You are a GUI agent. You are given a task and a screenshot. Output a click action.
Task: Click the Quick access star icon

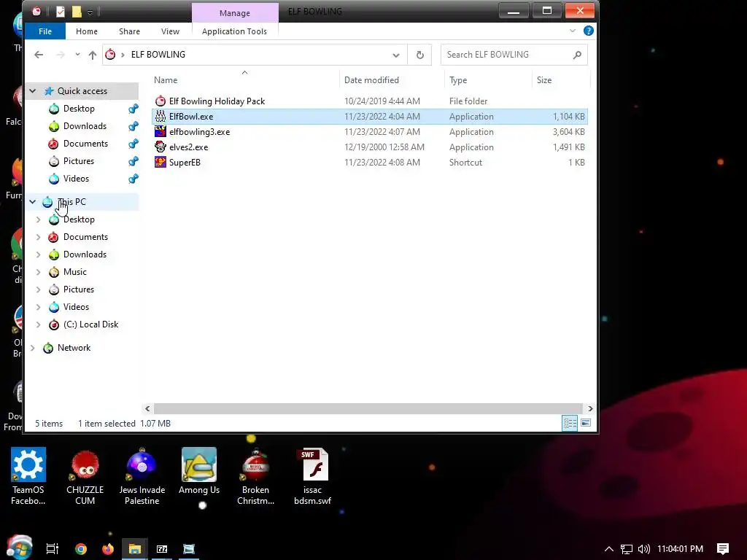point(49,91)
